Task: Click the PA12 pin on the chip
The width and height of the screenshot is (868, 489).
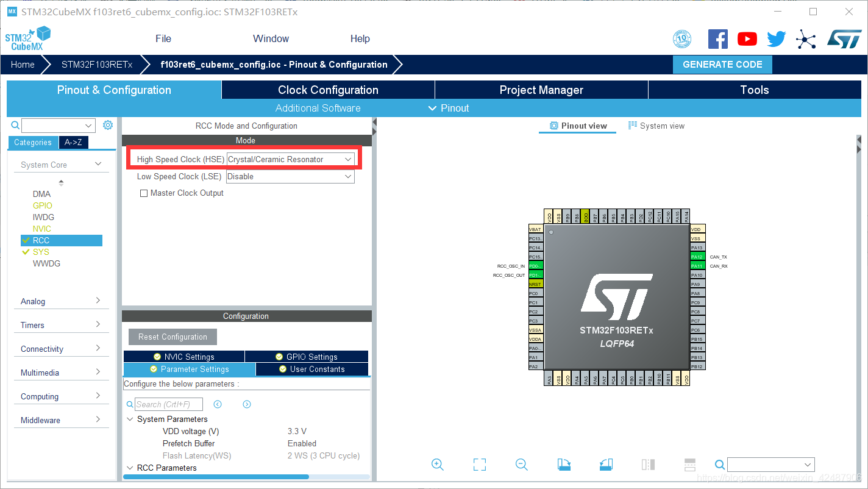Action: tap(697, 257)
